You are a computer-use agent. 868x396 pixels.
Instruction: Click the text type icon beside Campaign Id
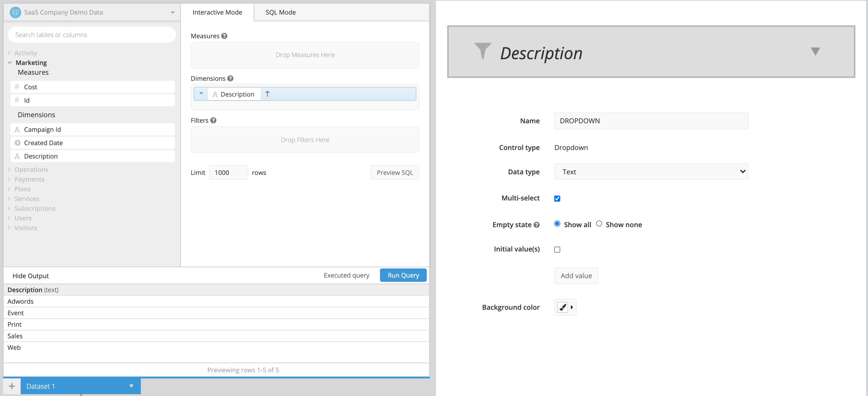[x=17, y=129]
